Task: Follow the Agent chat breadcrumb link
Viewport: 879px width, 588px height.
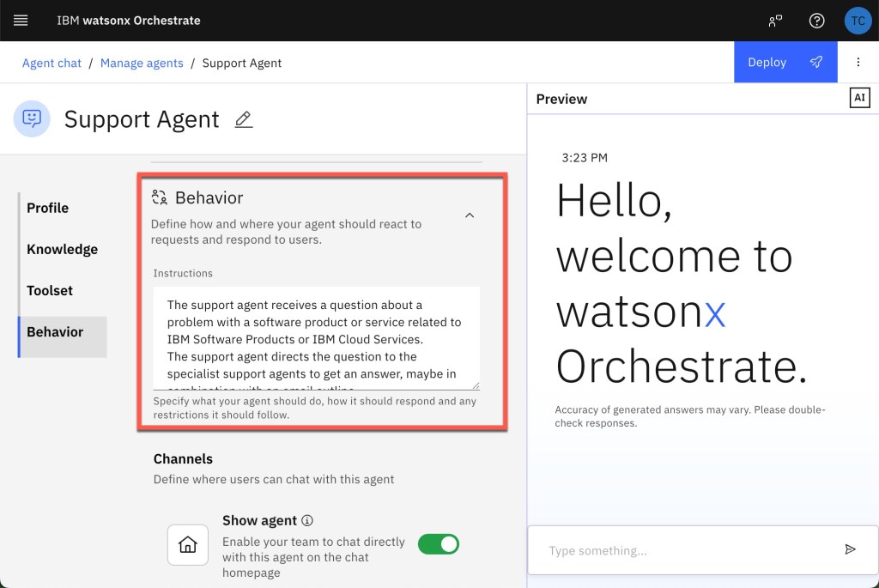Action: click(52, 63)
